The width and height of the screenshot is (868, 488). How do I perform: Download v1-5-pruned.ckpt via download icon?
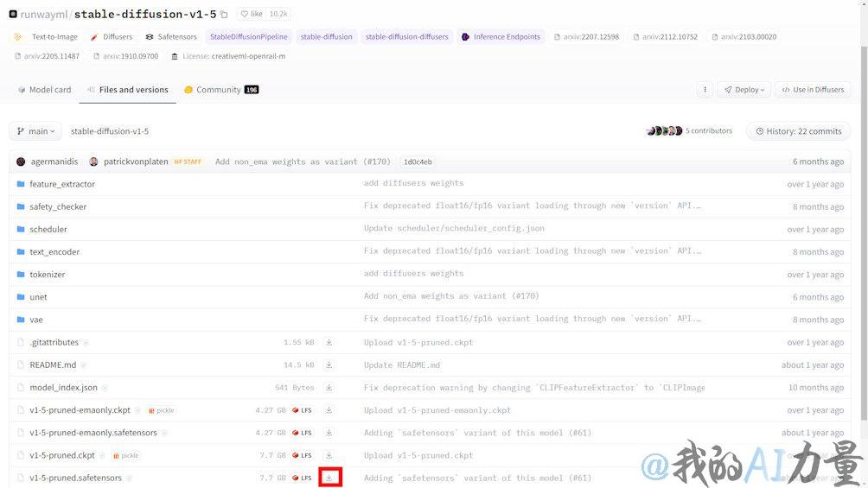tap(329, 455)
